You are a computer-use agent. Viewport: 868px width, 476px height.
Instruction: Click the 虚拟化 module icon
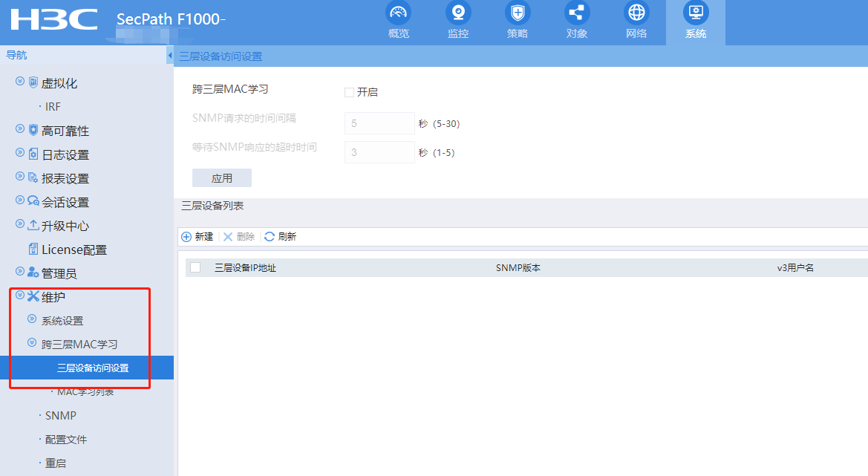click(33, 82)
